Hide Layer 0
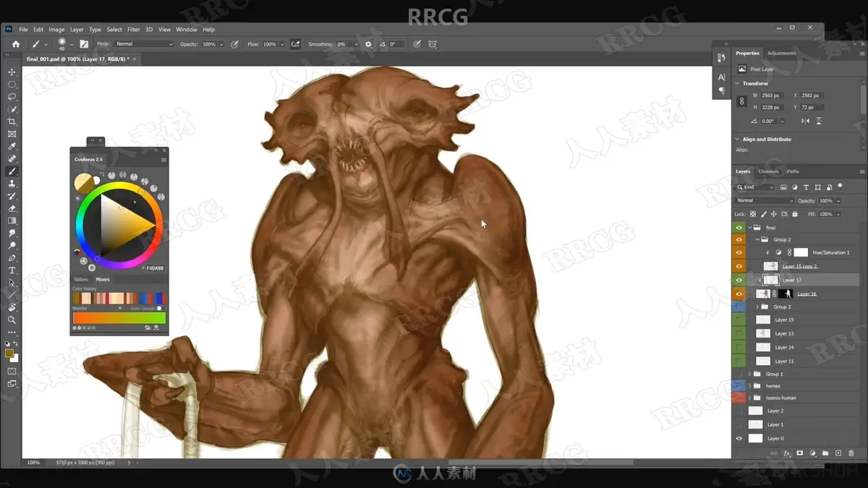Viewport: 868px width, 488px height. [x=739, y=438]
